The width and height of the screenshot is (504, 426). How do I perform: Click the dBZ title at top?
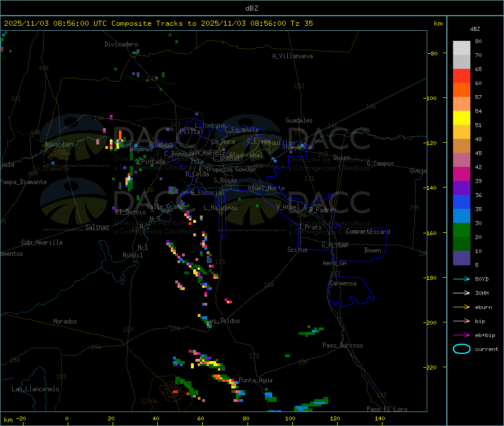[251, 8]
